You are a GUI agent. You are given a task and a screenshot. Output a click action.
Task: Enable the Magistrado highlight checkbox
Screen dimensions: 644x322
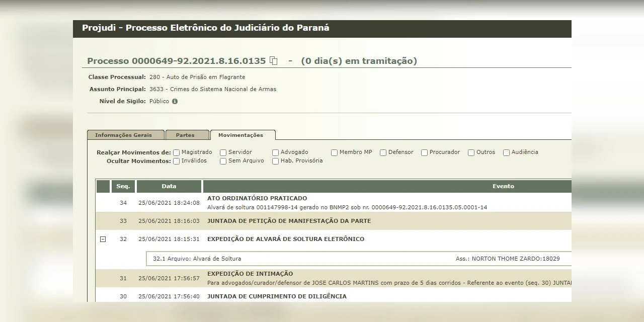(176, 152)
